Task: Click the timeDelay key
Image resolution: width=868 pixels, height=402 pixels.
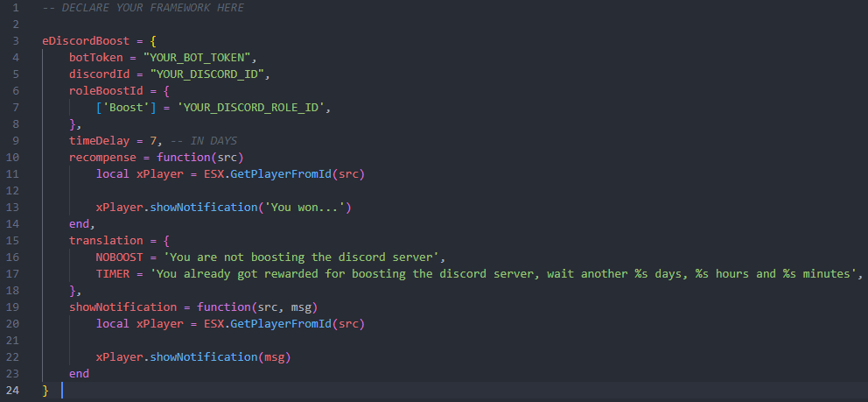Action: click(x=99, y=141)
